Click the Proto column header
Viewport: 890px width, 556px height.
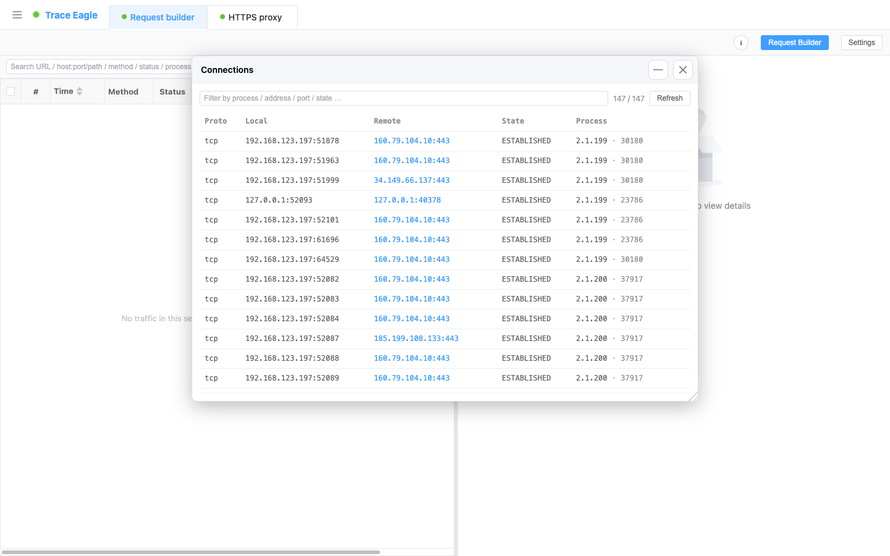pos(216,121)
